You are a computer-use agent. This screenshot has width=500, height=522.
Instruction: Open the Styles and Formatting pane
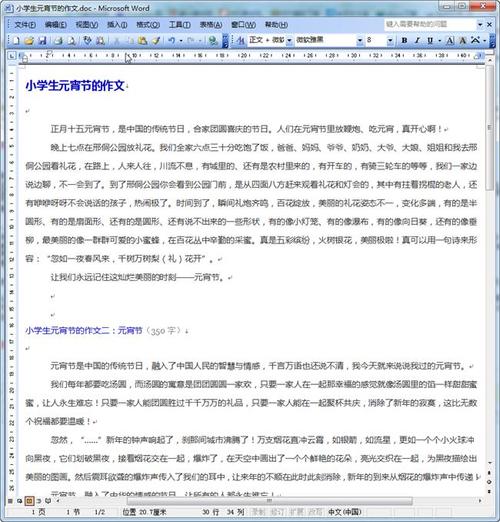(241, 41)
